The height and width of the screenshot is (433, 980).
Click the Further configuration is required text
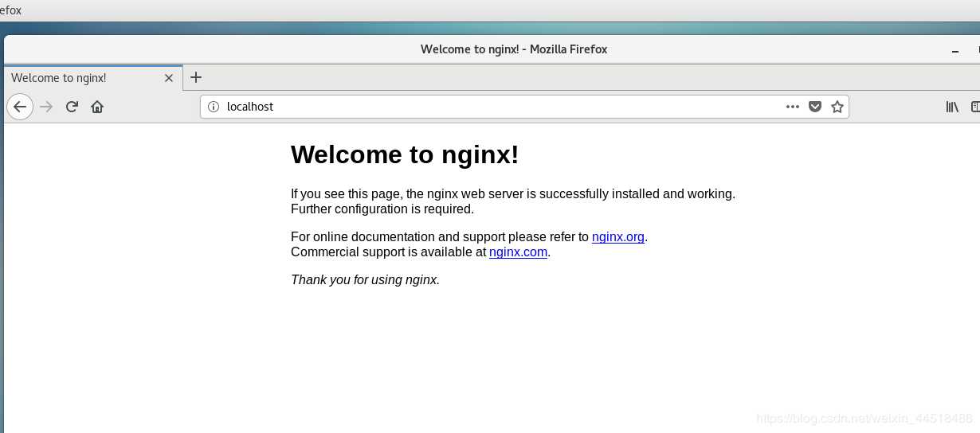[x=382, y=209]
